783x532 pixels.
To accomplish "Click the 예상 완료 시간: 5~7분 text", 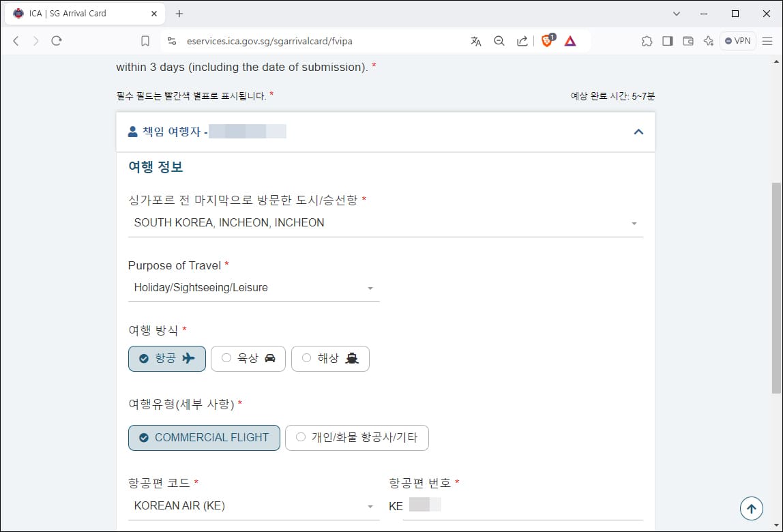I will pos(612,96).
